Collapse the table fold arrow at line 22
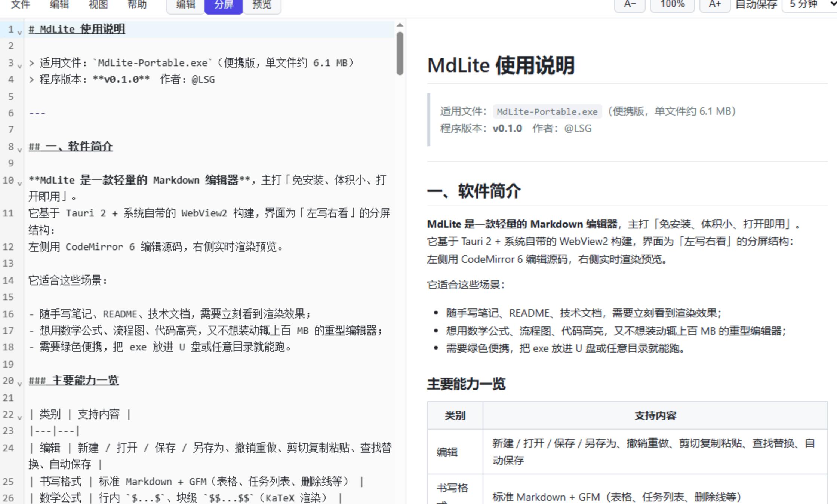The image size is (837, 504). [20, 417]
